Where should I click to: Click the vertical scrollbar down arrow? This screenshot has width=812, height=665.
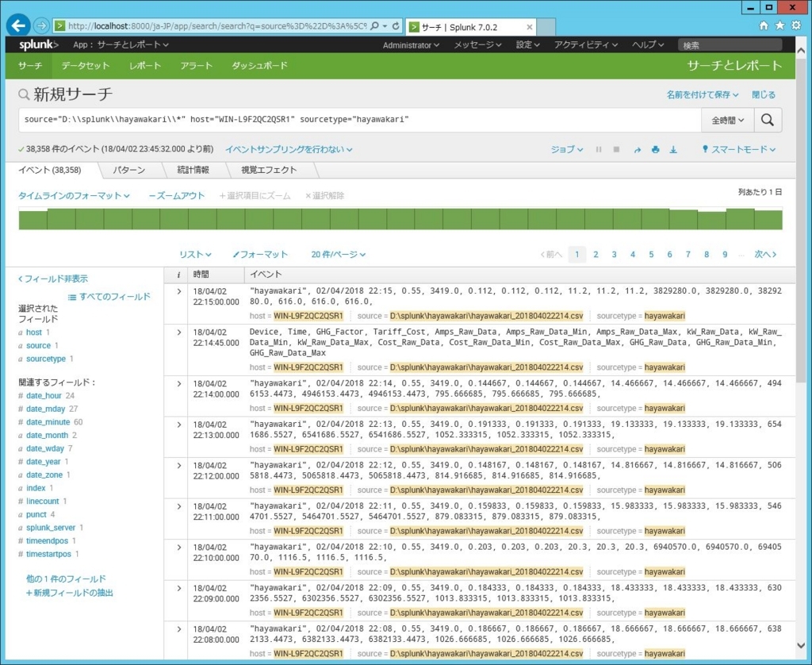(801, 645)
